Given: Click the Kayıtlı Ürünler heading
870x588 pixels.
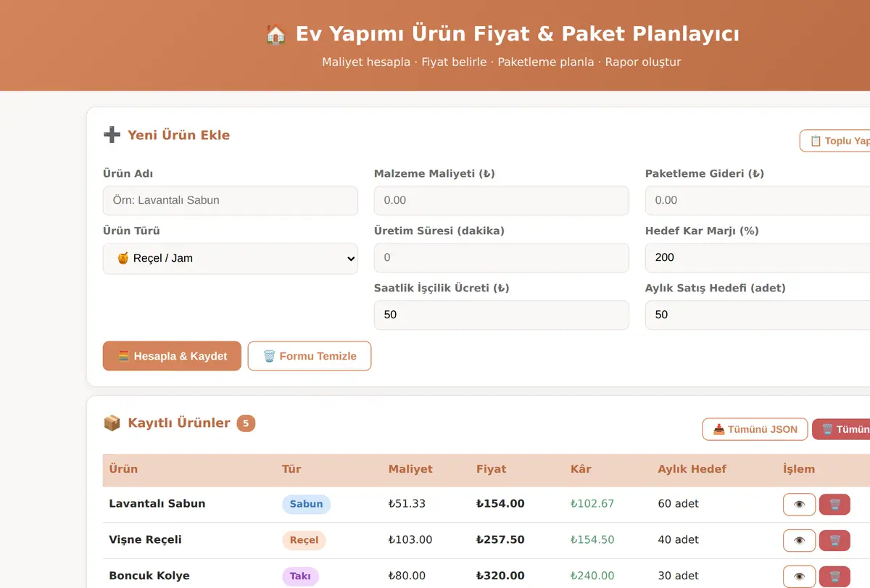Looking at the screenshot, I should pos(178,423).
